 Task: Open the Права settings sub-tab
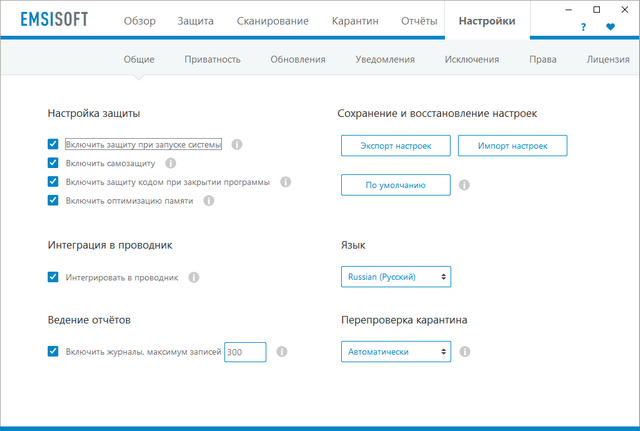[x=542, y=59]
